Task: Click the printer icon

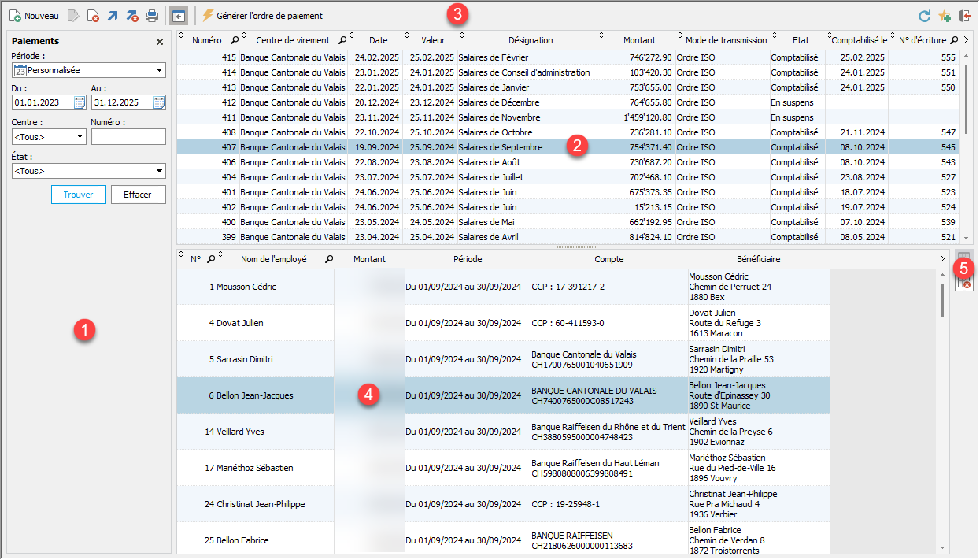Action: (152, 16)
